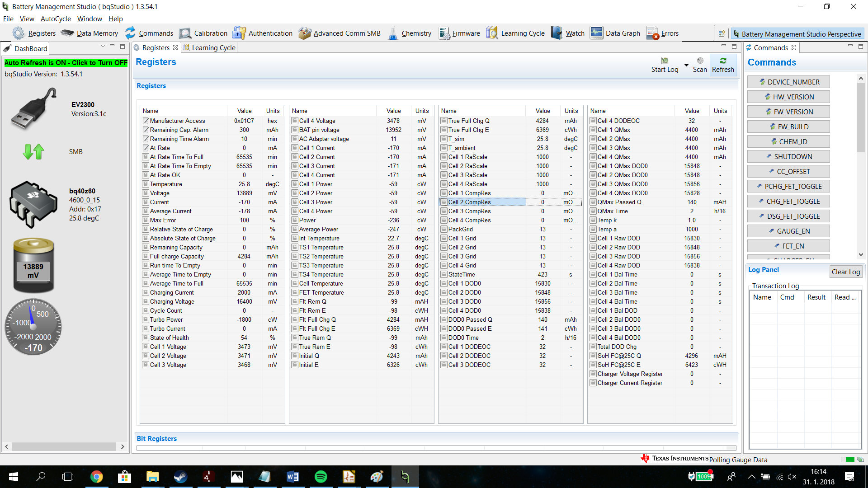
Task: Click the current dial gauge
Action: click(33, 327)
